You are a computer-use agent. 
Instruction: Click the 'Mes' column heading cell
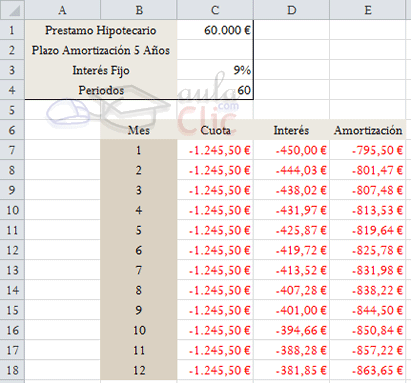tap(139, 130)
